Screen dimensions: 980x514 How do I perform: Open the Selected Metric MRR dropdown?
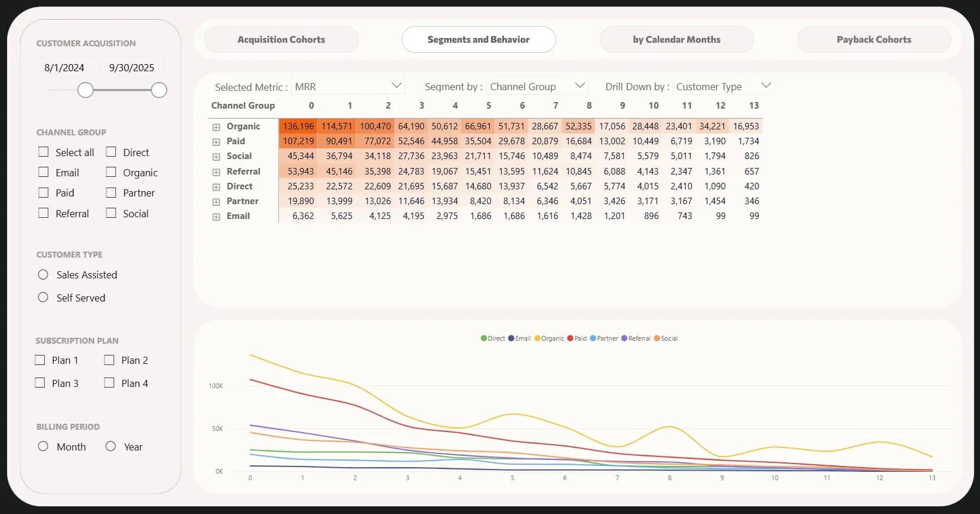(348, 87)
